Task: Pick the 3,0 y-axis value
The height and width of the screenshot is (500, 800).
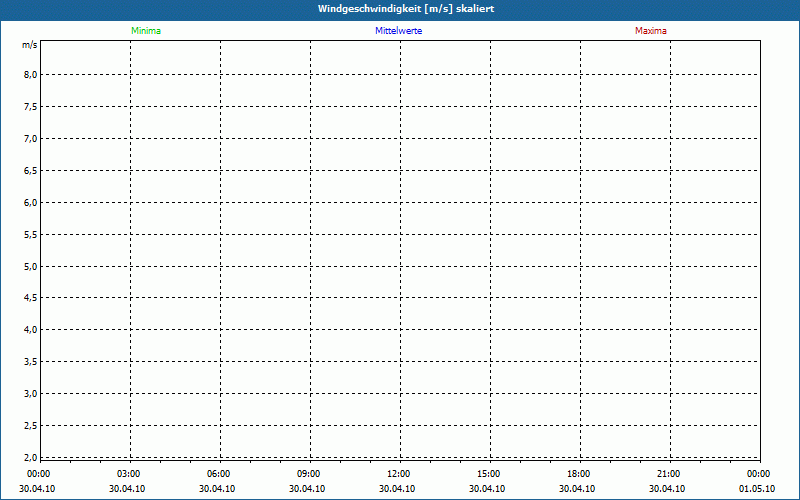Action: click(x=31, y=393)
